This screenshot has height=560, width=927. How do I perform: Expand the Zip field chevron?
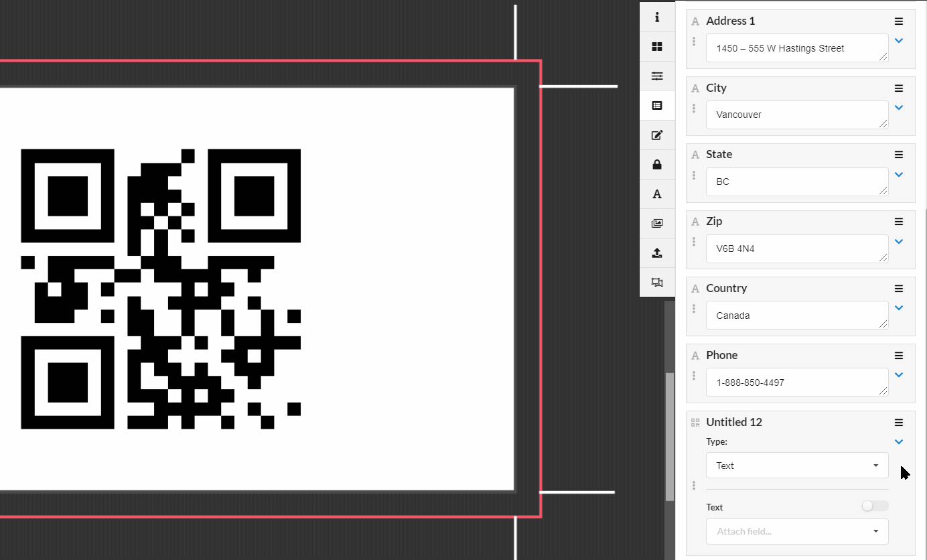click(x=899, y=241)
